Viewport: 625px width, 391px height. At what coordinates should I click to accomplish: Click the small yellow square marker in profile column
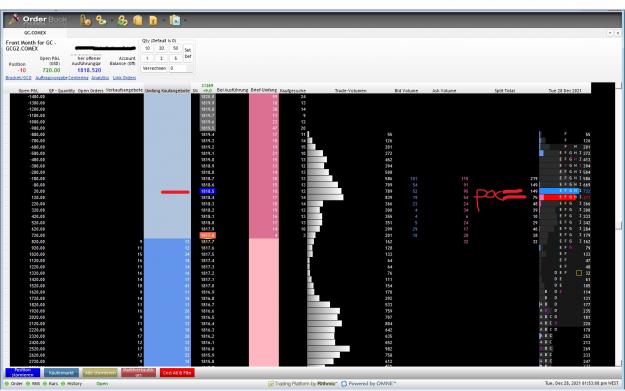(x=579, y=273)
